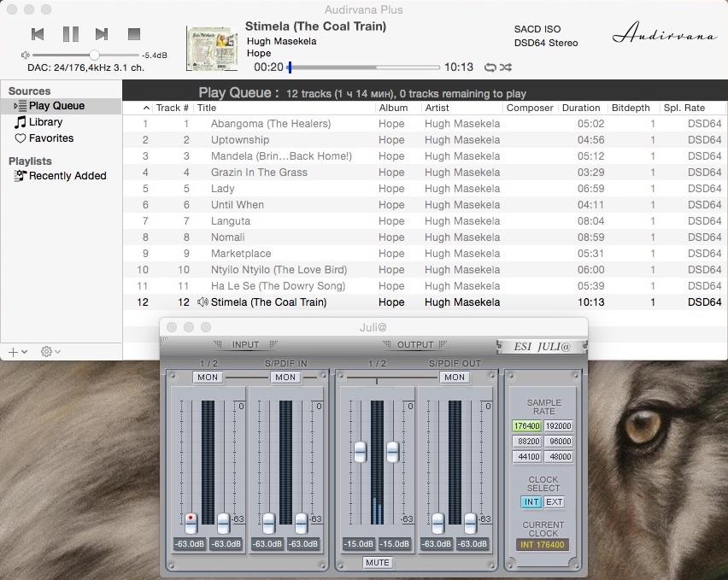
Task: Expand the Play Queue disclosure triangle
Action: point(15,106)
